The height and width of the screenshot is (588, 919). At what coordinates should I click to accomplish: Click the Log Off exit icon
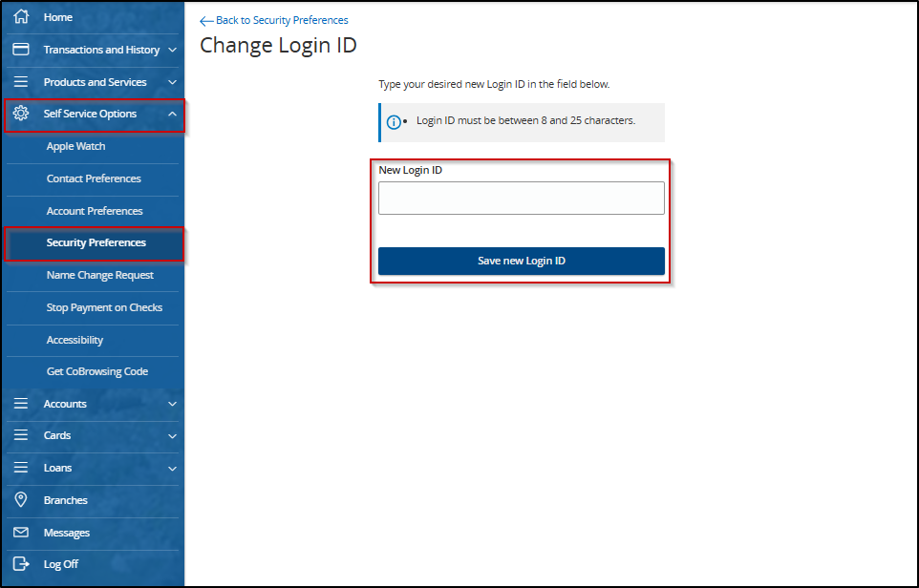21,563
